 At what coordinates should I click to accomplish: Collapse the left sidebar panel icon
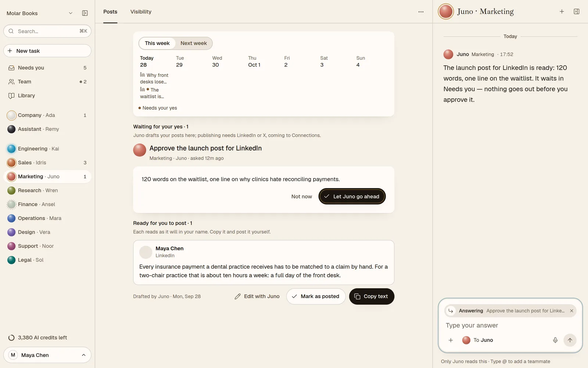85,13
